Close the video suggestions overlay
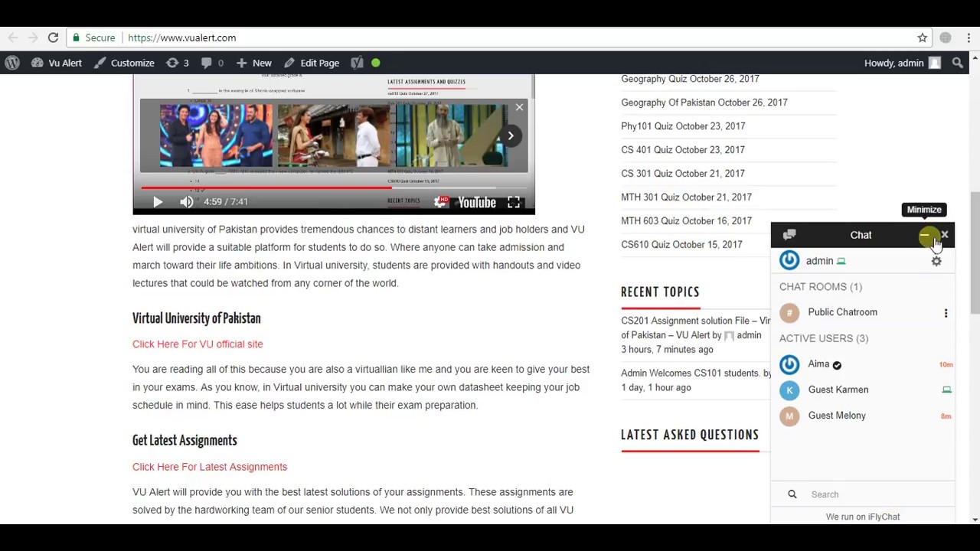Viewport: 980px width, 551px height. [x=519, y=108]
